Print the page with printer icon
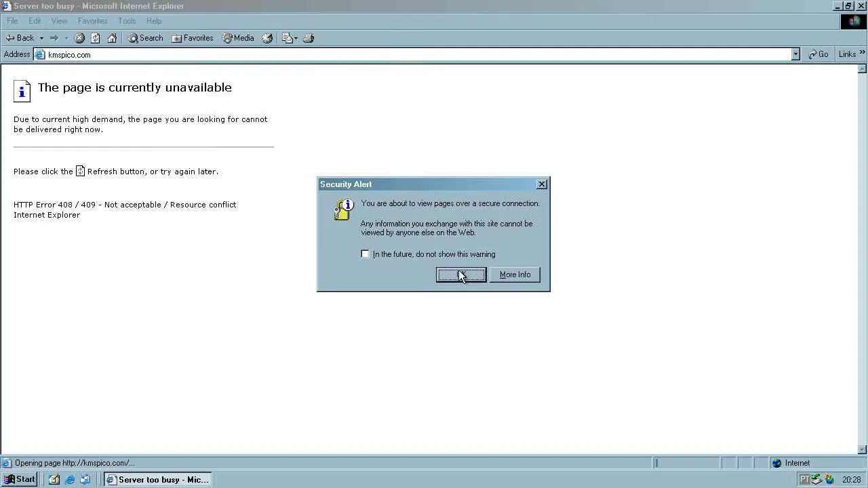The image size is (868, 488). click(x=309, y=38)
